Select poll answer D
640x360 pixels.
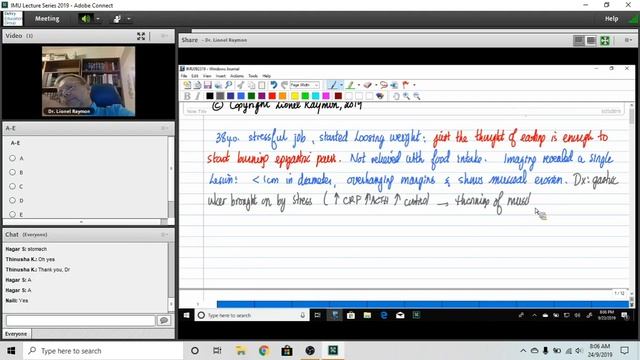[x=13, y=200]
